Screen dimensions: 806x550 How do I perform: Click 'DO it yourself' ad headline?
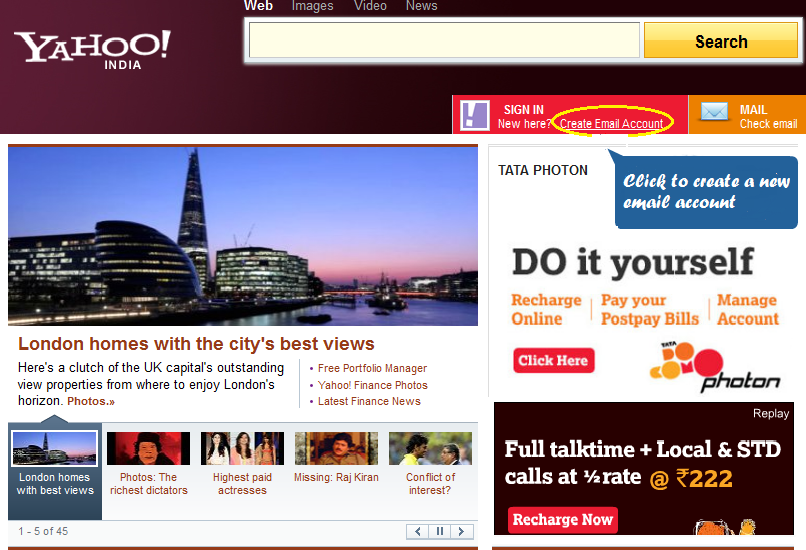[633, 263]
